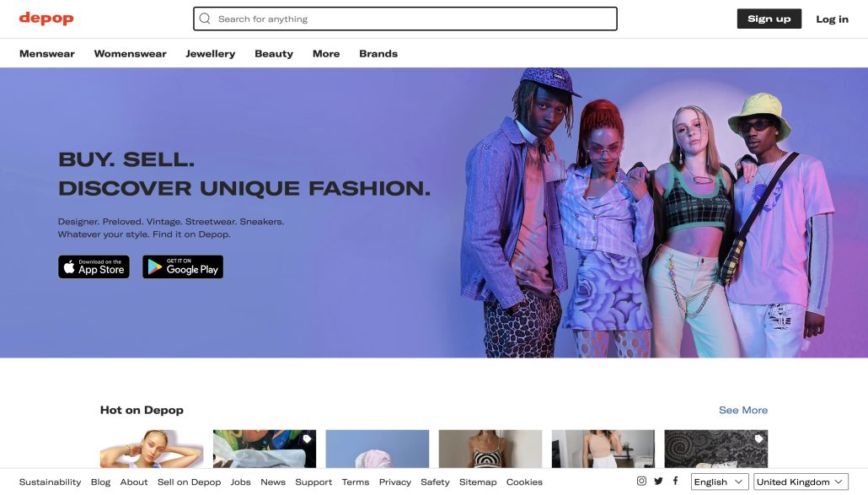
Task: Open the News footer link
Action: (x=273, y=482)
